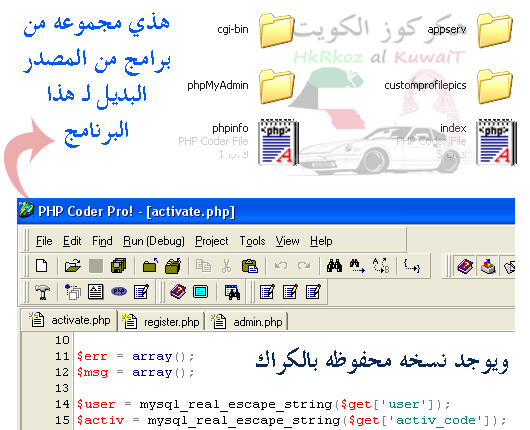The height and width of the screenshot is (430, 530).
Task: Click the Open file yellow folder icon
Action: 73,266
